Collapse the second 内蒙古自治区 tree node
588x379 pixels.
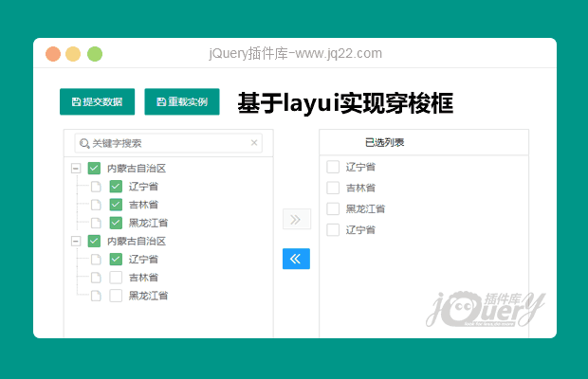pos(76,241)
